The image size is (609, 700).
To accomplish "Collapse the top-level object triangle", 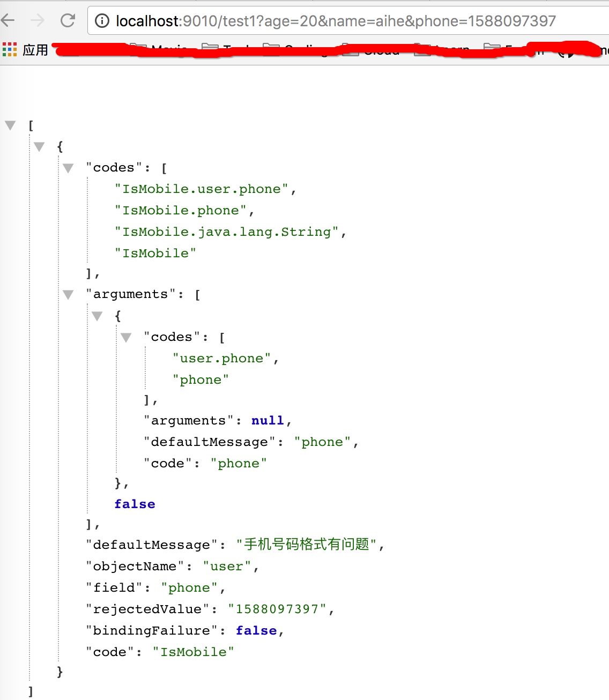I will coord(39,146).
